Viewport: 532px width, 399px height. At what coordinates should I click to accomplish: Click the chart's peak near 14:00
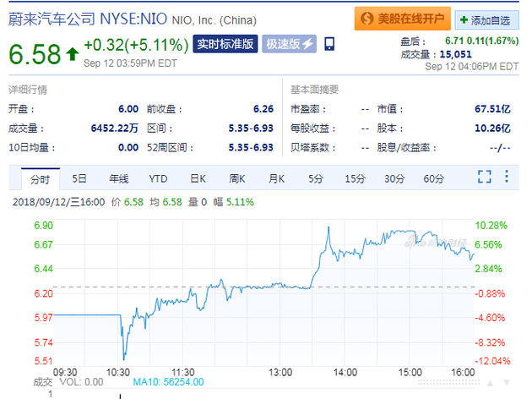328,227
